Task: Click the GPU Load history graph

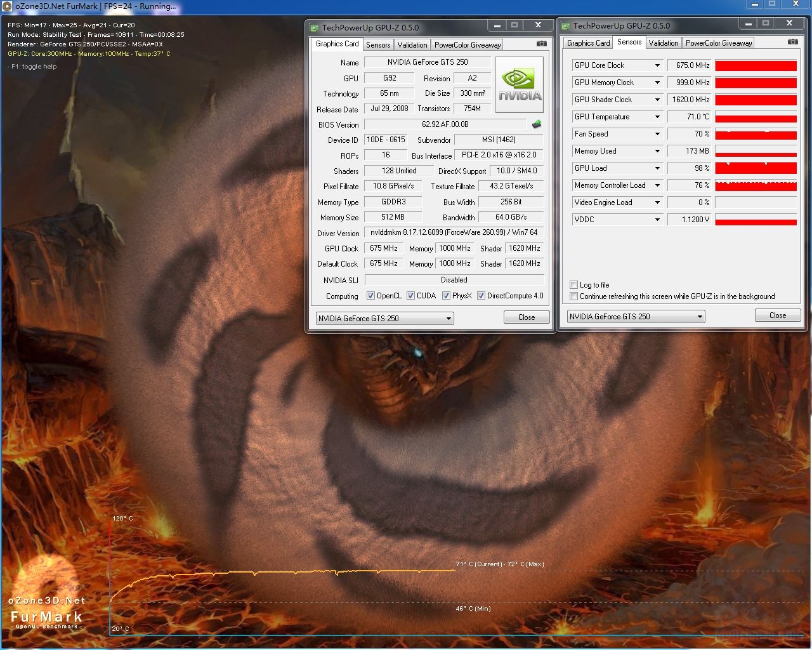Action: click(756, 168)
